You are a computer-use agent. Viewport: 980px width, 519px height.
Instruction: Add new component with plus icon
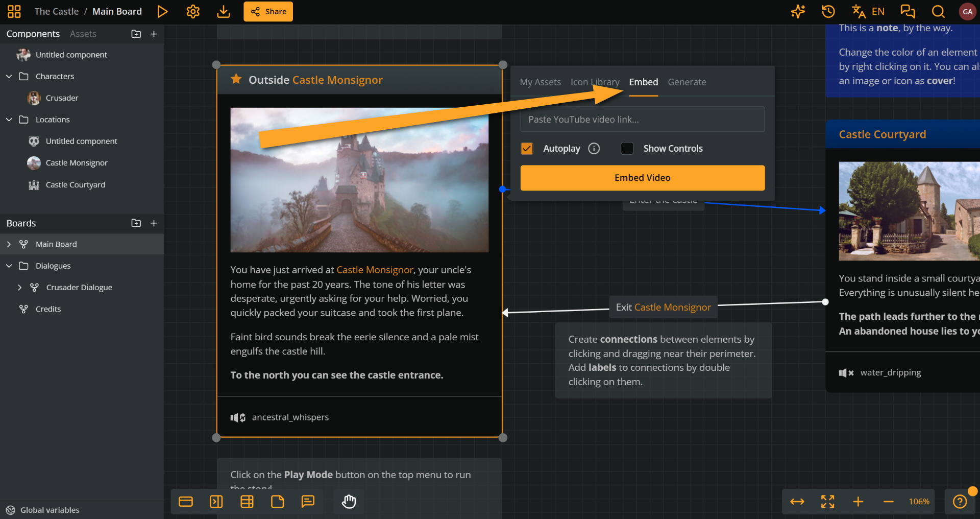pyautogui.click(x=154, y=34)
